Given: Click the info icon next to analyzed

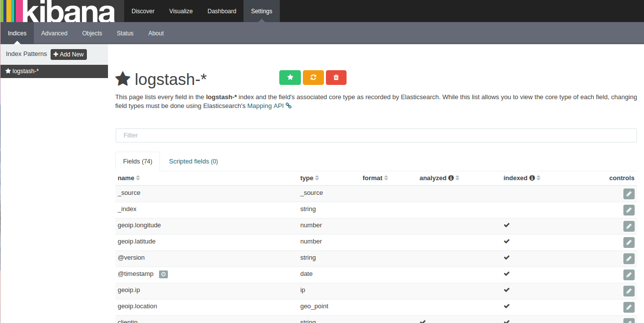Looking at the screenshot, I should pyautogui.click(x=451, y=178).
